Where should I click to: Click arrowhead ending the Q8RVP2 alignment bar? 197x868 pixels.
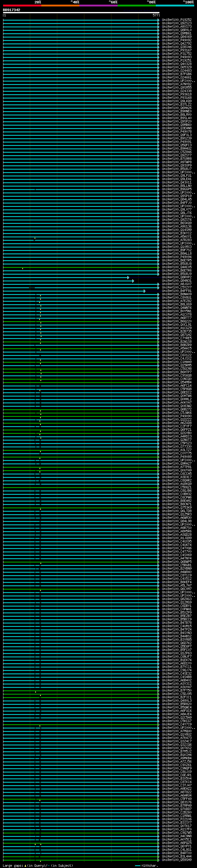click(128, 277)
